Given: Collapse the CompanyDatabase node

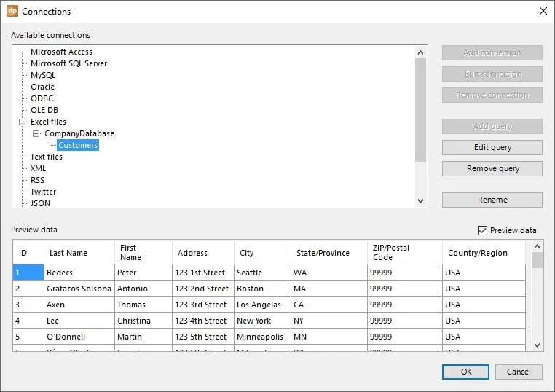Looking at the screenshot, I should (36, 133).
